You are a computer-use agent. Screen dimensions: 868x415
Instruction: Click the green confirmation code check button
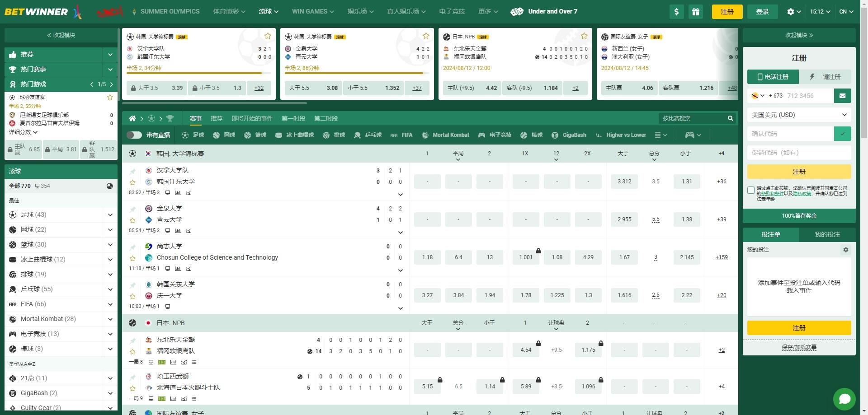coord(843,134)
